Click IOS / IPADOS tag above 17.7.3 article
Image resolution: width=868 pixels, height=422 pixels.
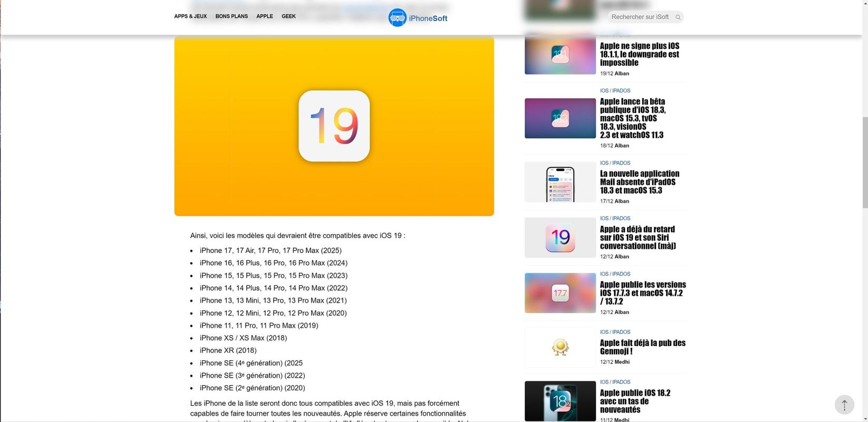(x=615, y=274)
